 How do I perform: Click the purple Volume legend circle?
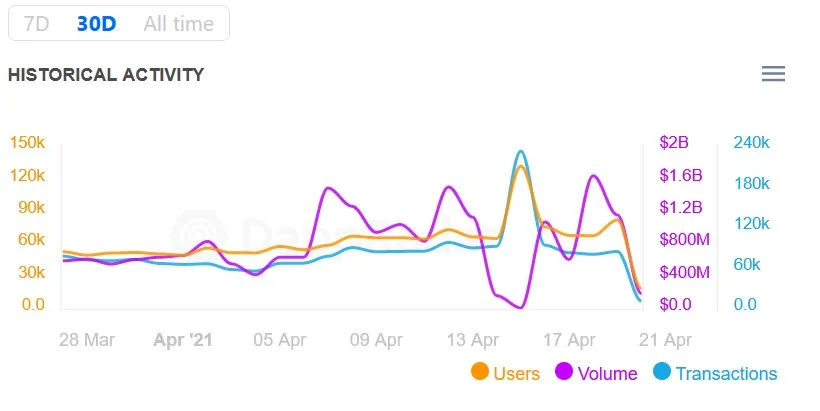click(x=564, y=373)
